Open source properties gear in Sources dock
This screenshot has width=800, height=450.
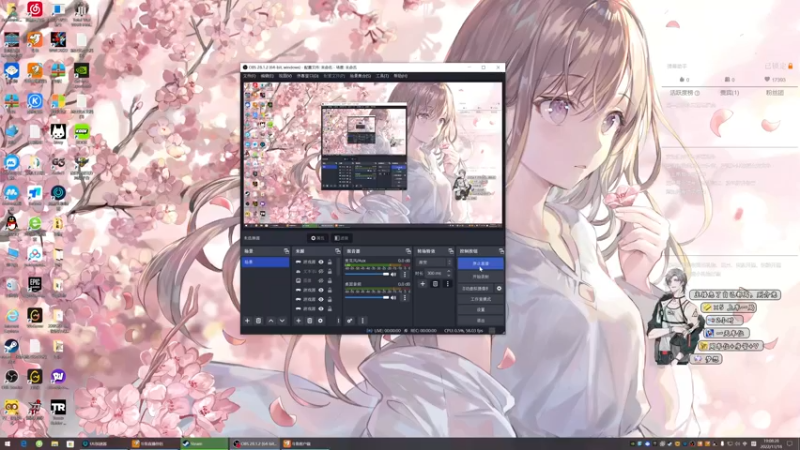coord(320,321)
